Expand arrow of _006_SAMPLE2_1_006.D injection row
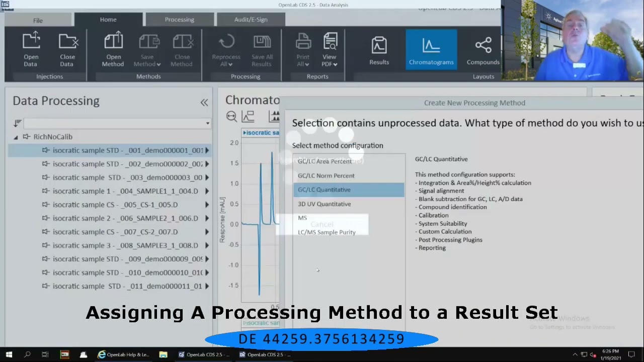This screenshot has height=362, width=644. click(x=207, y=218)
